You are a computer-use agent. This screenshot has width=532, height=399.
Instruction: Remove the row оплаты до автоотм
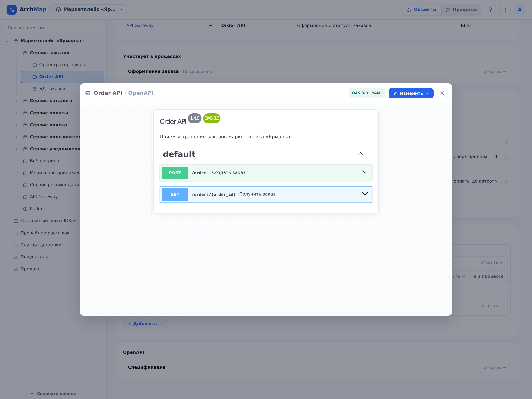point(506,182)
